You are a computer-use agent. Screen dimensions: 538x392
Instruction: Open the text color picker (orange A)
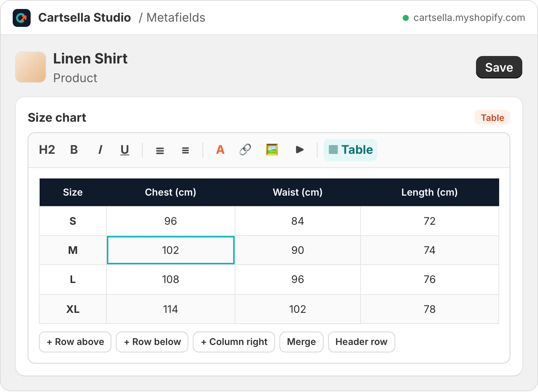(x=220, y=150)
